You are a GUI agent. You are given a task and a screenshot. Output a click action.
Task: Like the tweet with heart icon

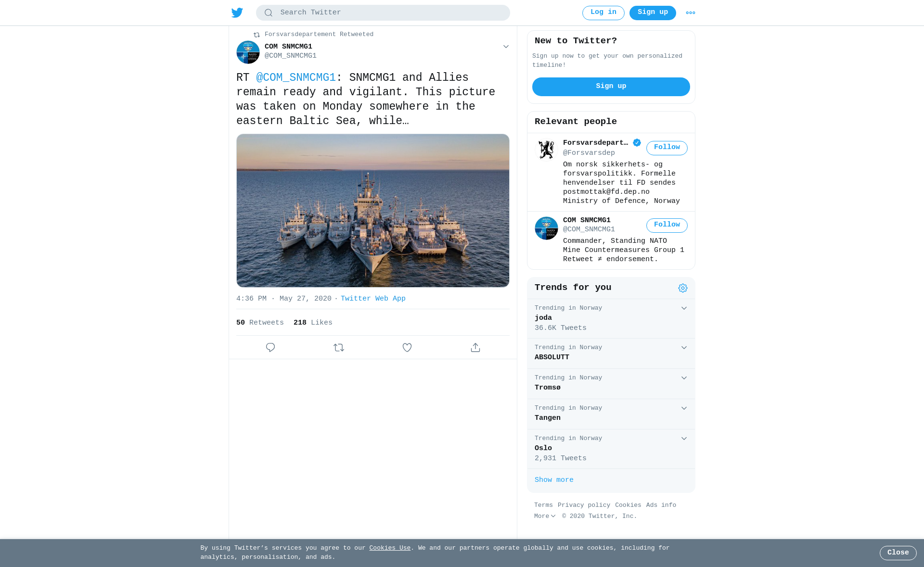click(x=407, y=347)
